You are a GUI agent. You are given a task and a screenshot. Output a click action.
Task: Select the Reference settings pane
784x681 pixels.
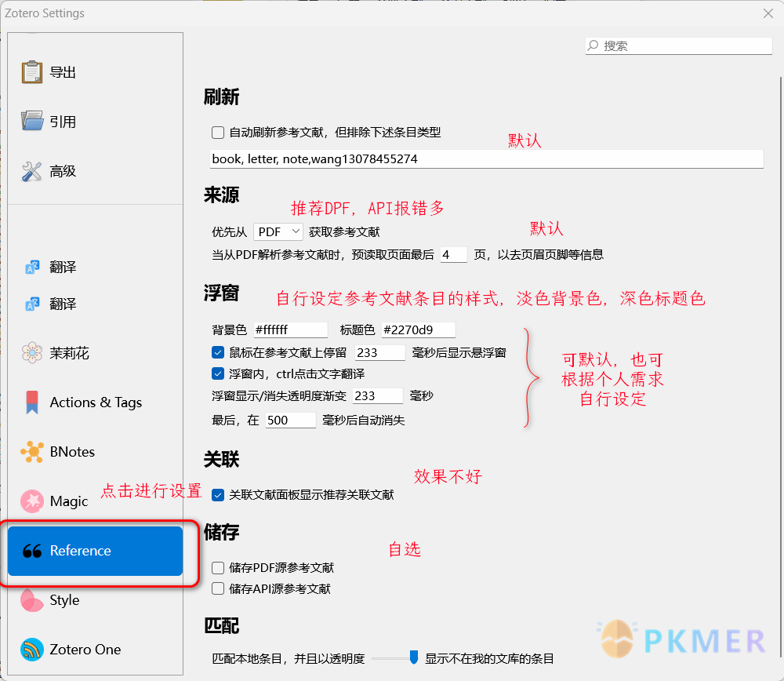click(x=95, y=551)
